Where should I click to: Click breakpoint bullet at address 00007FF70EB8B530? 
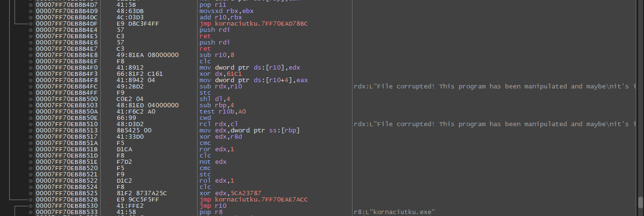tap(31, 205)
